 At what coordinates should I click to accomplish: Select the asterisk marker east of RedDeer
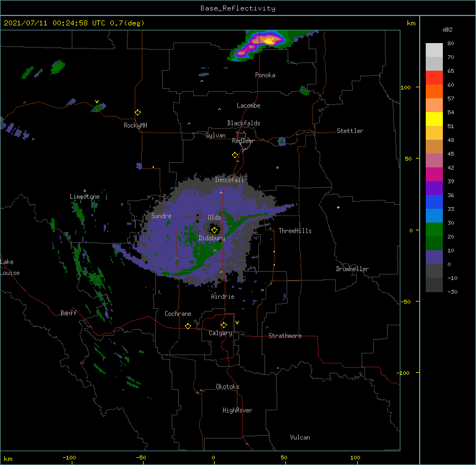point(277,167)
